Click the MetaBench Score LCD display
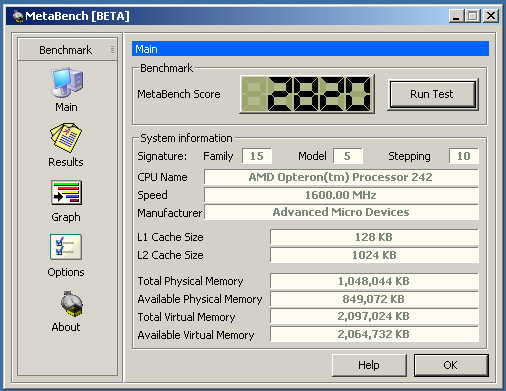 [x=307, y=94]
